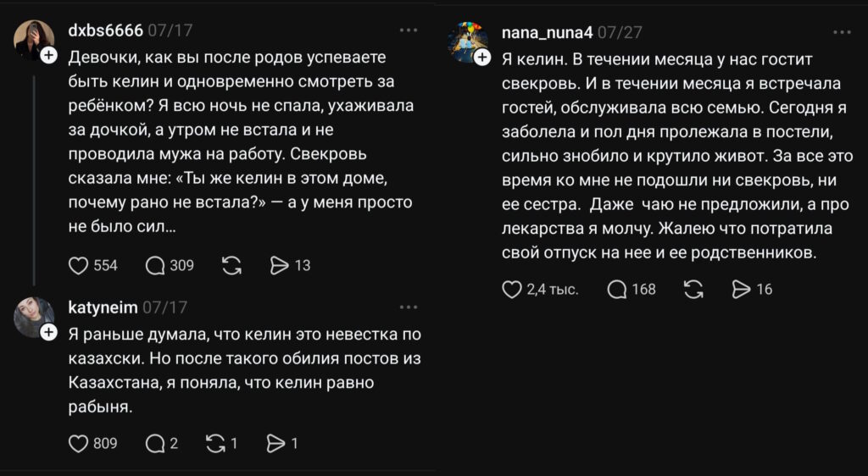Image resolution: width=868 pixels, height=476 pixels.
Task: Open more options menu on nana_nuna4 post
Action: (x=842, y=32)
